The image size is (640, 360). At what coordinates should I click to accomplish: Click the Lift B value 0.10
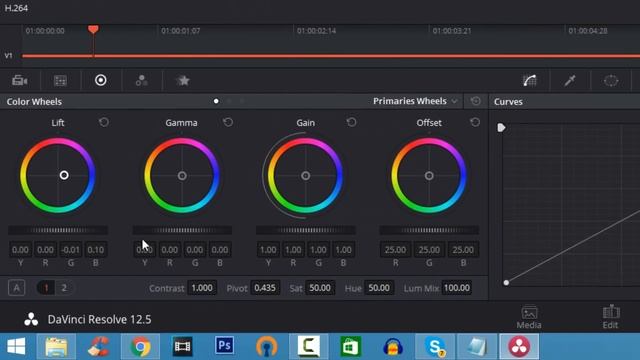(96, 249)
